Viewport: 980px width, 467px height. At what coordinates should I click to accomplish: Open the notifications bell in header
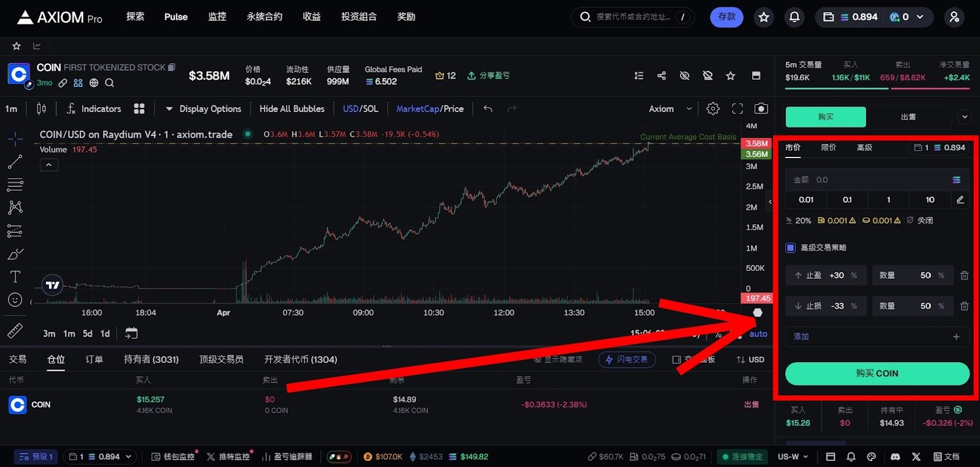(x=794, y=17)
